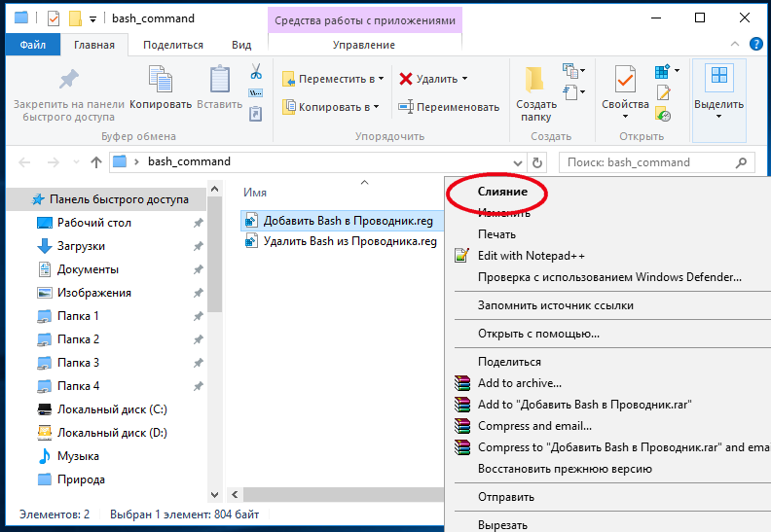The image size is (771, 532).
Task: Open the Управление tab
Action: [x=364, y=45]
